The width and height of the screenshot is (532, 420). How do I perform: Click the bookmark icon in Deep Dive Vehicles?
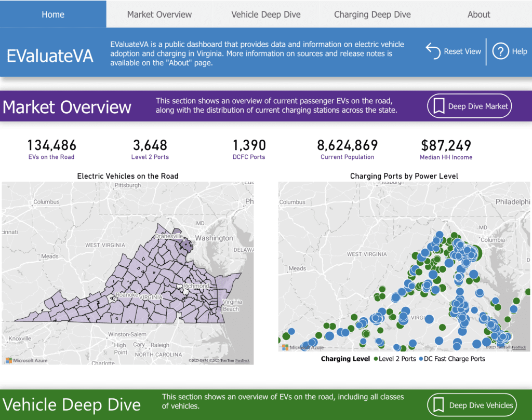click(x=438, y=405)
